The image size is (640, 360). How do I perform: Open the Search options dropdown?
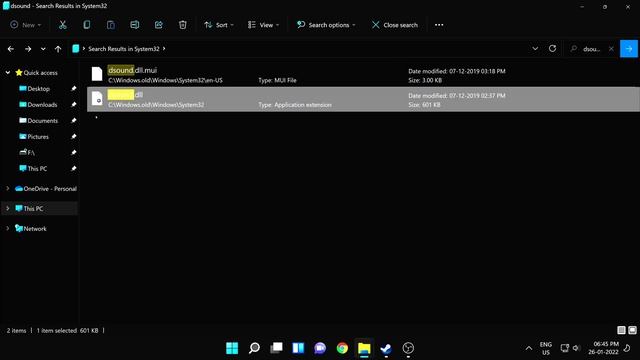coord(326,25)
